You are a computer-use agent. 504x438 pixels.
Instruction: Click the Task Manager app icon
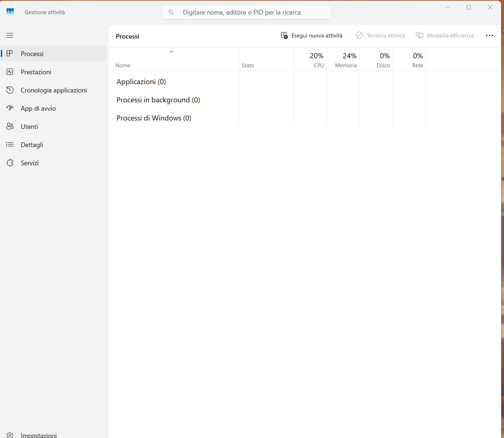[x=10, y=12]
